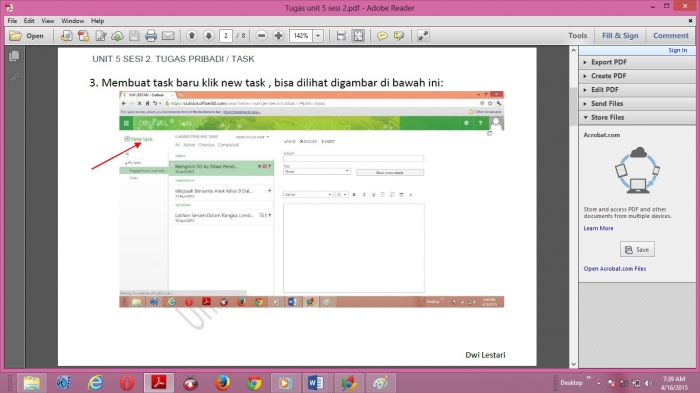Viewport: 700px width, 393px height.
Task: Click the Save button in Acrobat.com panel
Action: point(637,249)
